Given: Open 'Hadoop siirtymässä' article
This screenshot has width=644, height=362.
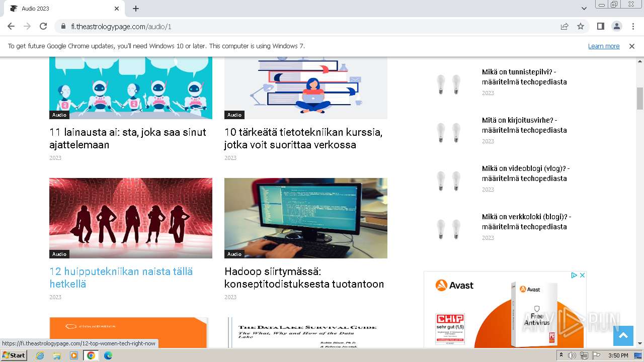Looking at the screenshot, I should tap(304, 278).
